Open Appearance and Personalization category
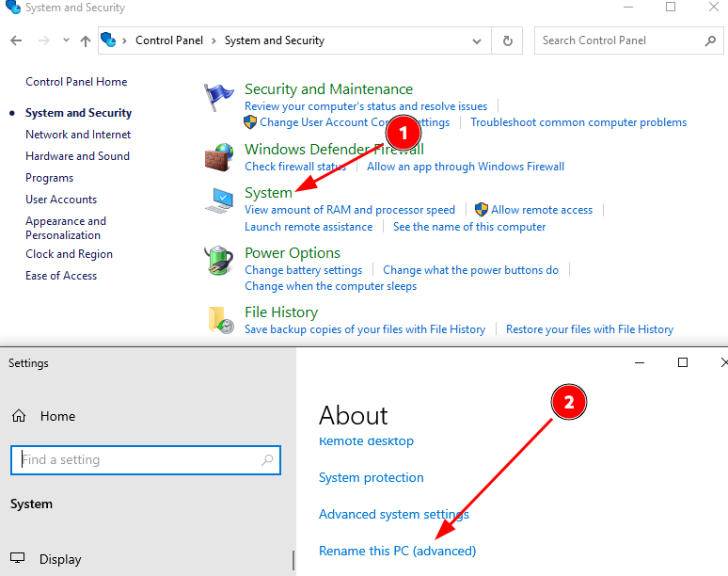728x576 pixels. tap(66, 228)
